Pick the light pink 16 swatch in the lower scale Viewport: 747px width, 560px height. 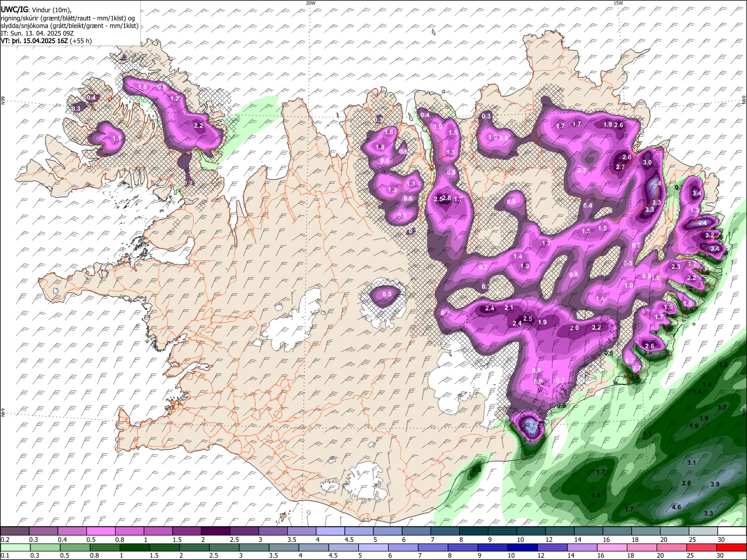(612, 547)
